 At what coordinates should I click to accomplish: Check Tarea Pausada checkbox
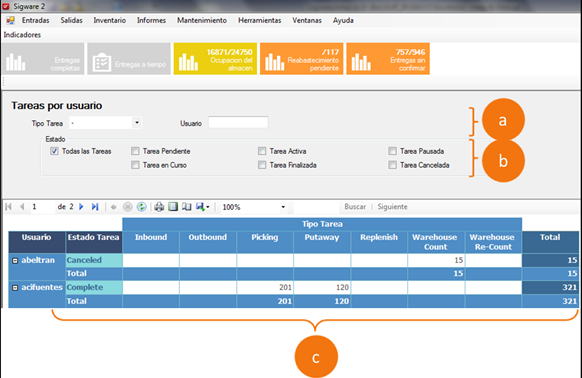coord(392,151)
